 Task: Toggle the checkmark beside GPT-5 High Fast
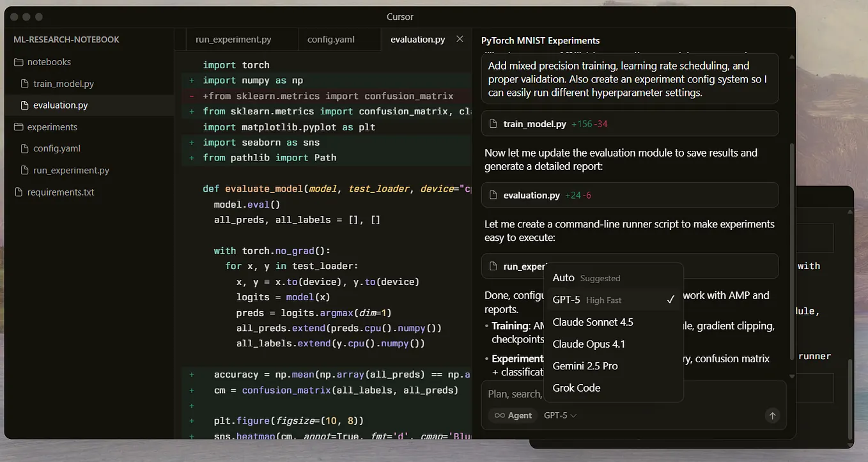(x=670, y=299)
